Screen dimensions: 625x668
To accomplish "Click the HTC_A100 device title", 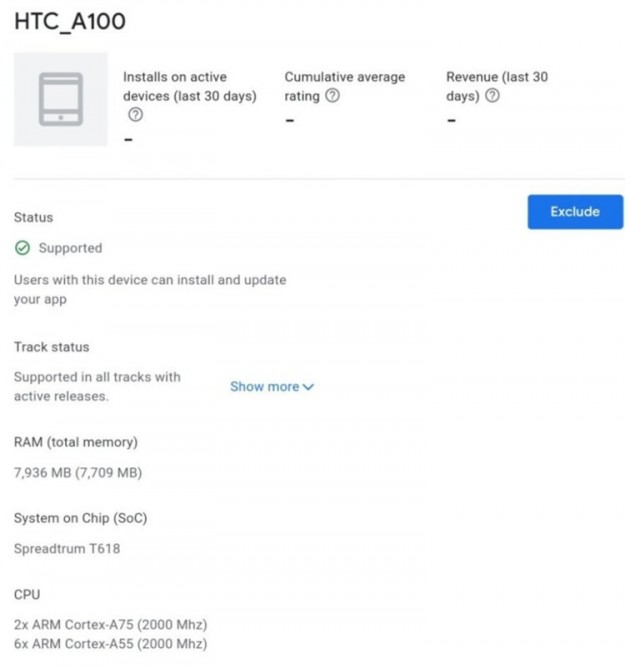I will pos(70,21).
